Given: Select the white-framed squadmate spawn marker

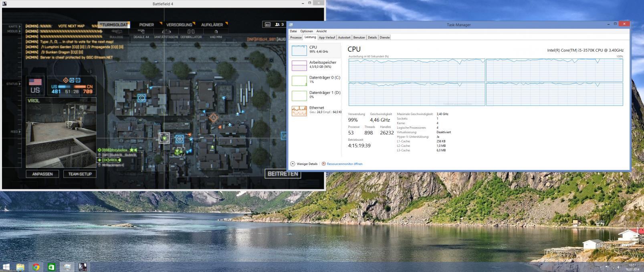Looking at the screenshot, I should [164, 138].
